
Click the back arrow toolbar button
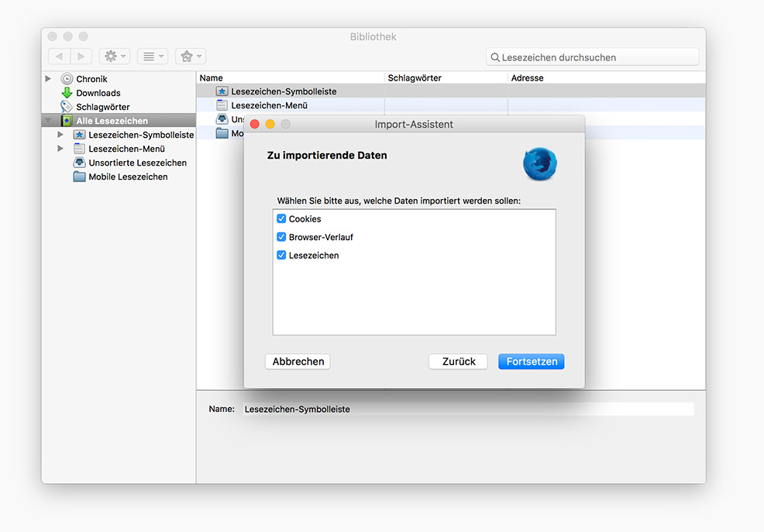pos(59,57)
